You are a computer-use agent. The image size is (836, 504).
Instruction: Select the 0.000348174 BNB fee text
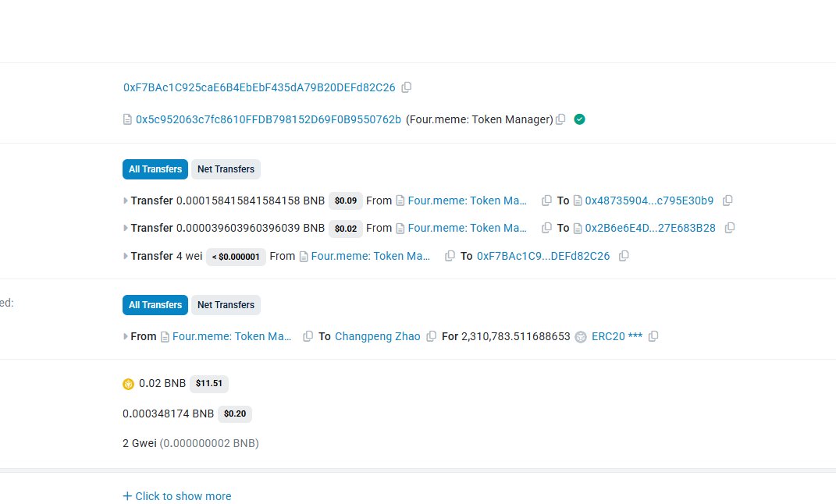pos(168,414)
